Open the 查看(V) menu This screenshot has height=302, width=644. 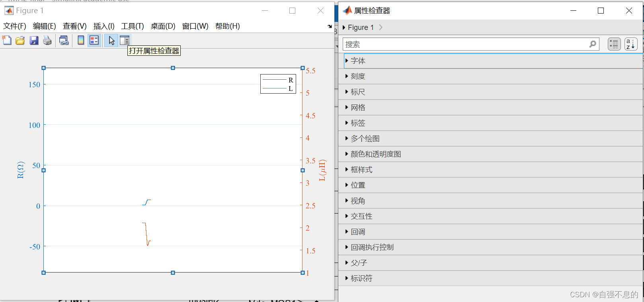click(x=75, y=26)
